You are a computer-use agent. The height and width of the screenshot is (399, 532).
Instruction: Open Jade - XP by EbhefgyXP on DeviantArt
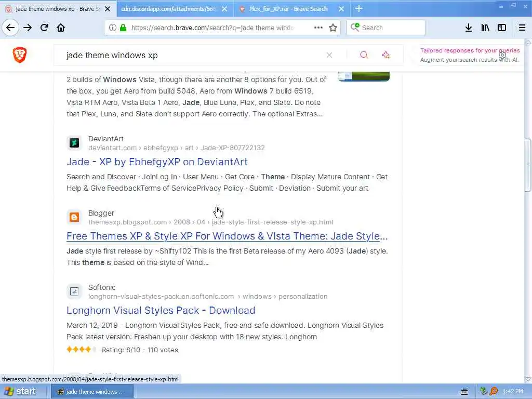tap(157, 162)
